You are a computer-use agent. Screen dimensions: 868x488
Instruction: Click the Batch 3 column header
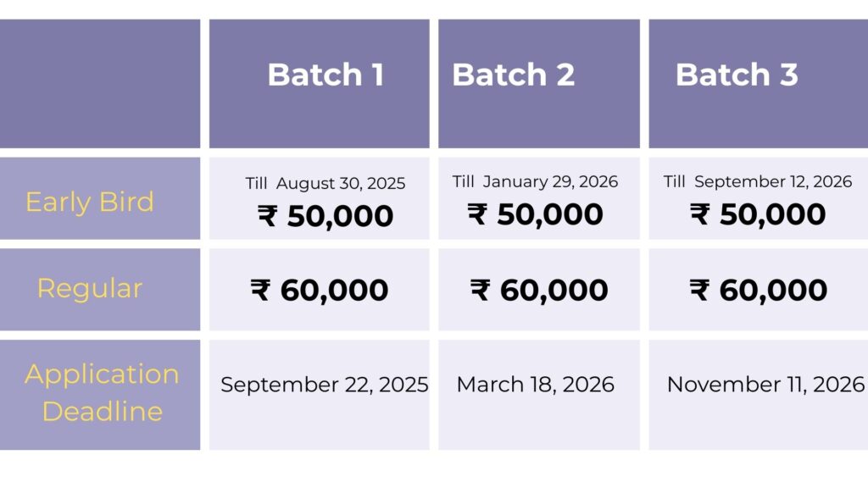(759, 84)
